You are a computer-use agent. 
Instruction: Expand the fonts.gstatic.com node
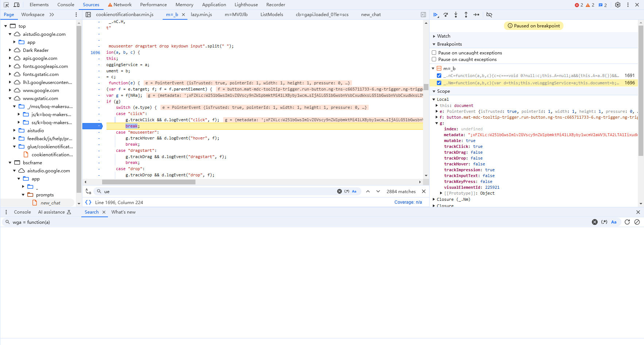[10, 74]
